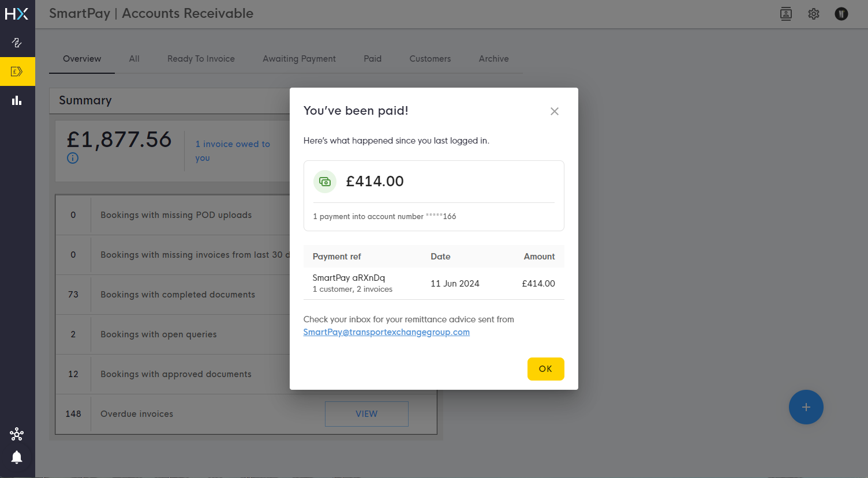This screenshot has width=868, height=478.
Task: Open the notifications bell
Action: [x=17, y=458]
